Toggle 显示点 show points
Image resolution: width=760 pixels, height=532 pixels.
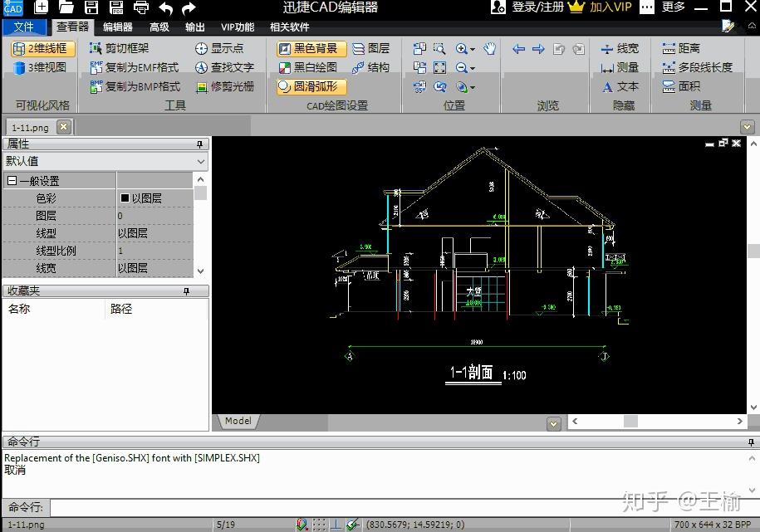219,48
